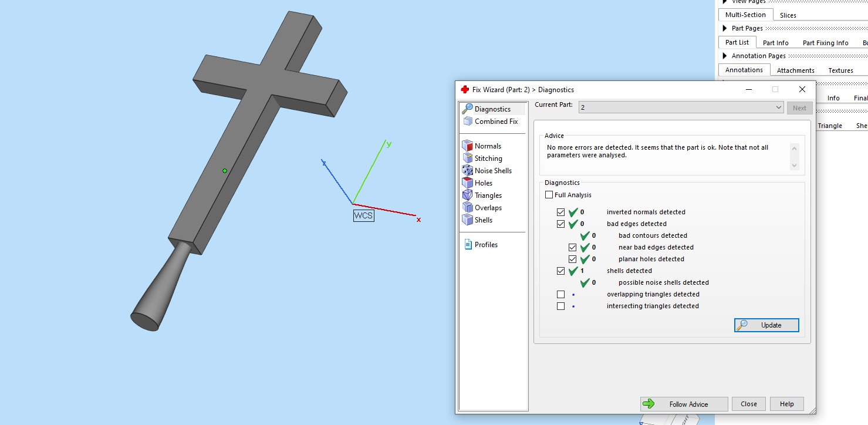The width and height of the screenshot is (868, 425).
Task: Open the Textures tab
Action: [x=840, y=70]
